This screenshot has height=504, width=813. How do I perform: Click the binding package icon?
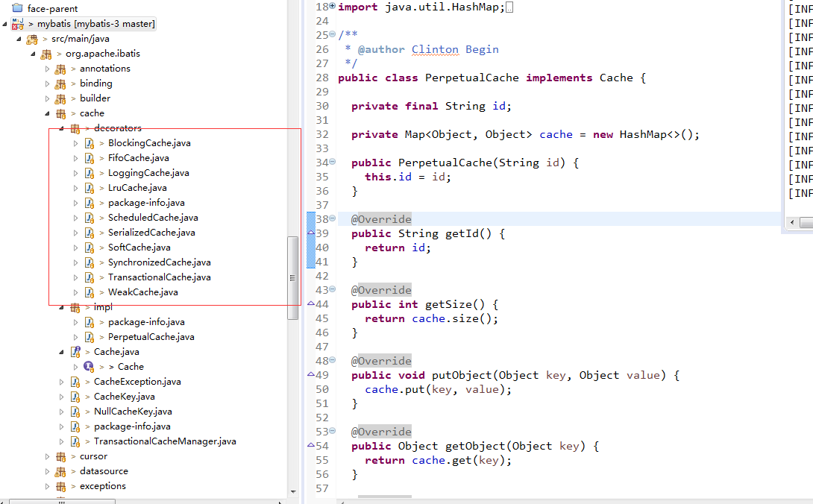point(60,84)
